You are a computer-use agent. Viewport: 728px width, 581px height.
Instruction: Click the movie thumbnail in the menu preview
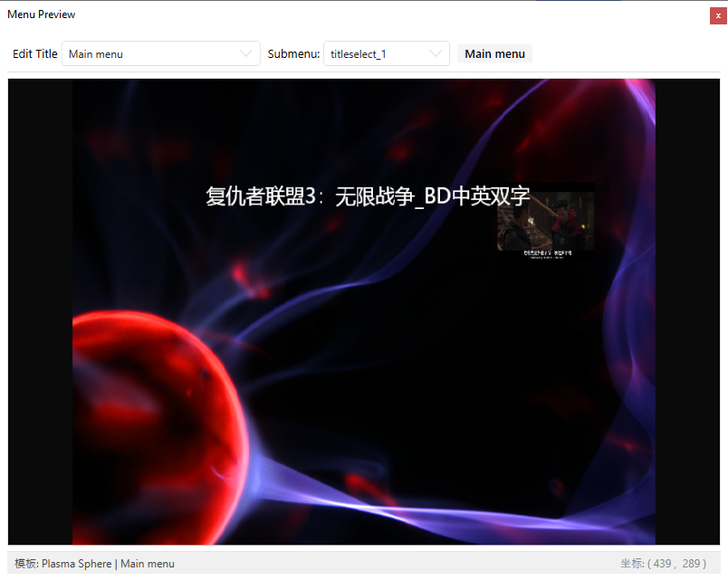(x=545, y=221)
